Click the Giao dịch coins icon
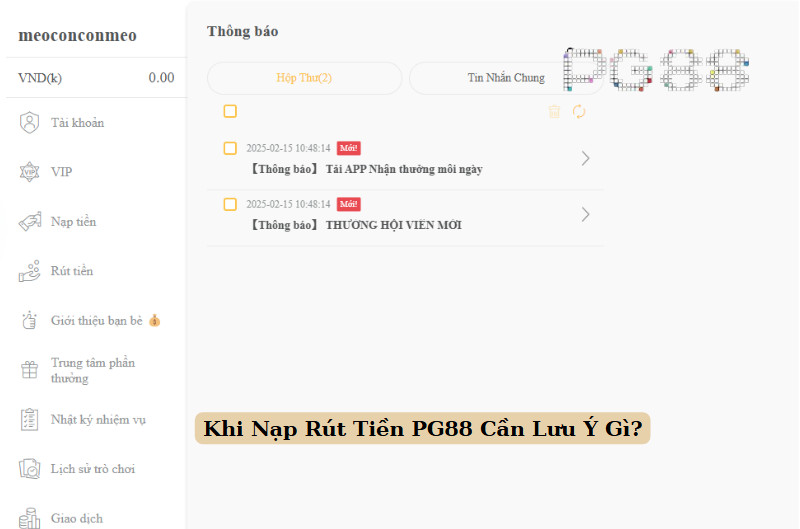The image size is (800, 529). 30,518
